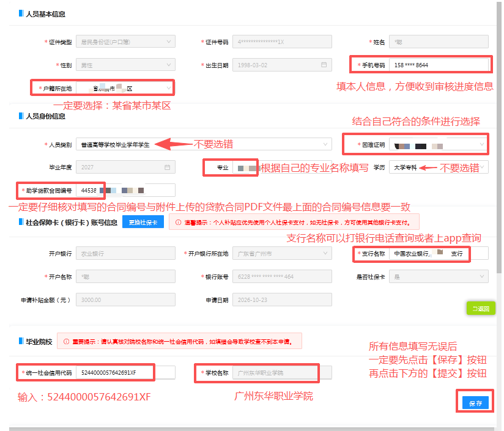Open the 学历 dropdown
The height and width of the screenshot is (431, 504).
[x=439, y=168]
